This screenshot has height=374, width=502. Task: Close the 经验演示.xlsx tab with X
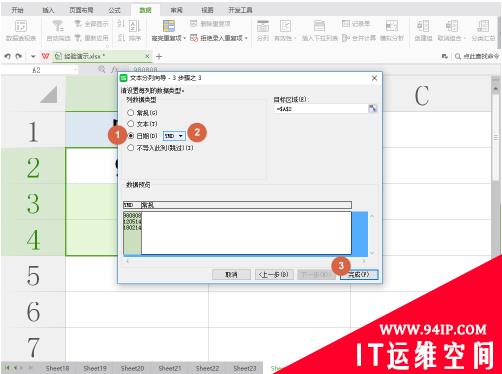[x=147, y=56]
